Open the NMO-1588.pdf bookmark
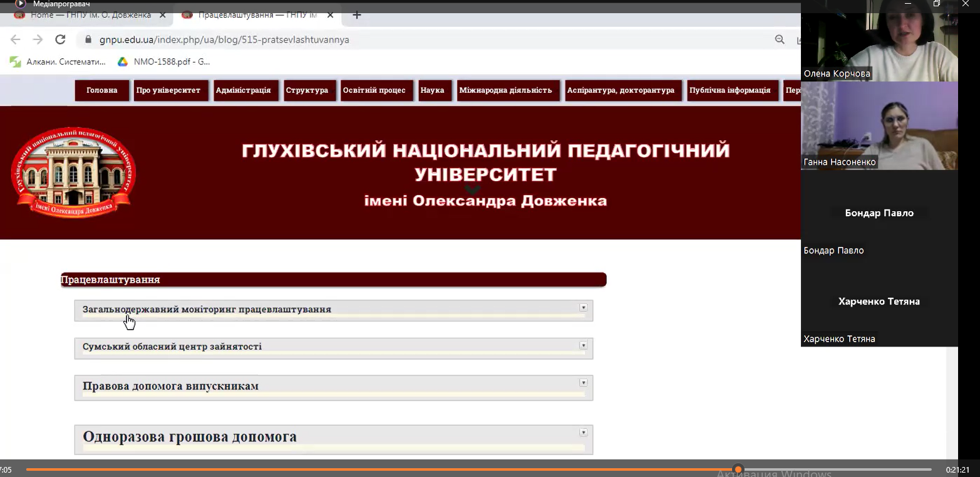 (x=164, y=61)
